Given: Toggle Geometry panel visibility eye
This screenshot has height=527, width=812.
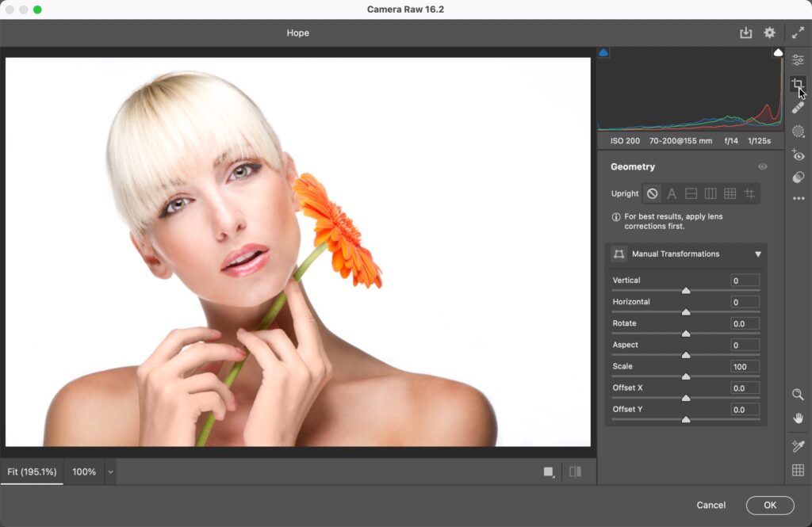Looking at the screenshot, I should 762,166.
